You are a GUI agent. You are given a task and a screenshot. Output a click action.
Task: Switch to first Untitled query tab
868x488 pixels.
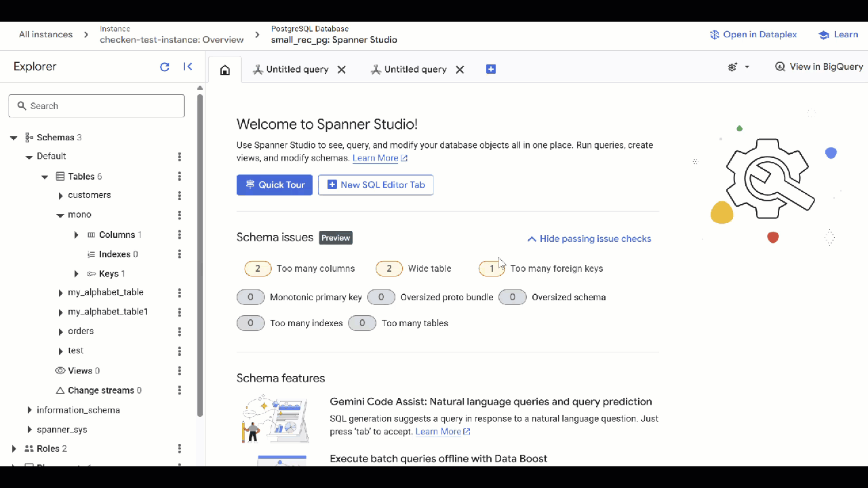coord(291,70)
